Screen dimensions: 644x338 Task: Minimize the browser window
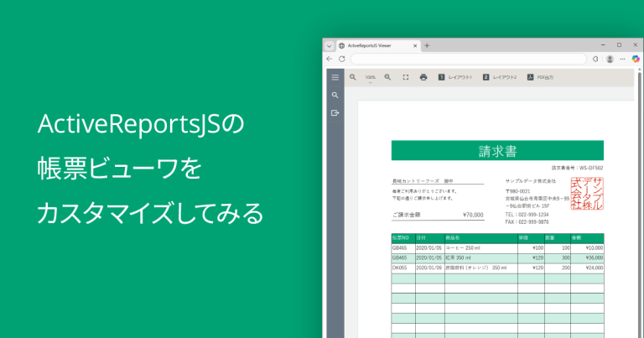(x=604, y=45)
